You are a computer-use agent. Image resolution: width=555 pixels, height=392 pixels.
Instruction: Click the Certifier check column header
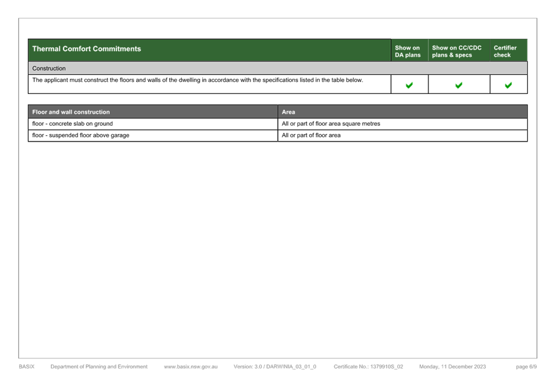505,51
